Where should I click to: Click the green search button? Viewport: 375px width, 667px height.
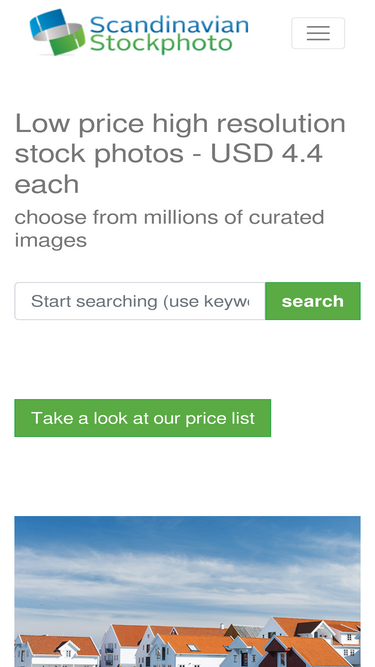(312, 301)
